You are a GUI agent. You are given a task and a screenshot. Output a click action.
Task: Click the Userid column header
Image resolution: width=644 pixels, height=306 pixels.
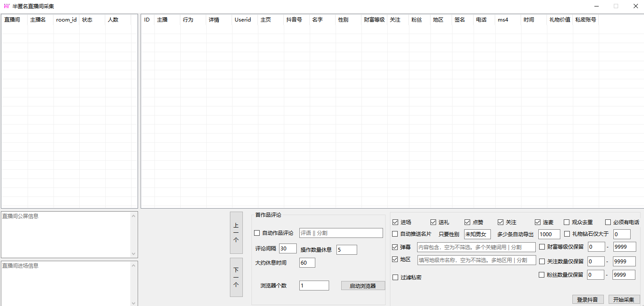(x=245, y=20)
